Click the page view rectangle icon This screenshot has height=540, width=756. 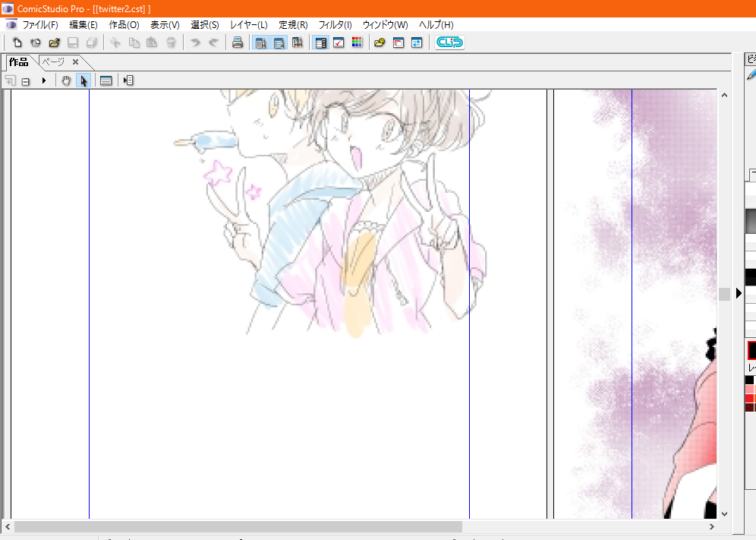pyautogui.click(x=106, y=81)
